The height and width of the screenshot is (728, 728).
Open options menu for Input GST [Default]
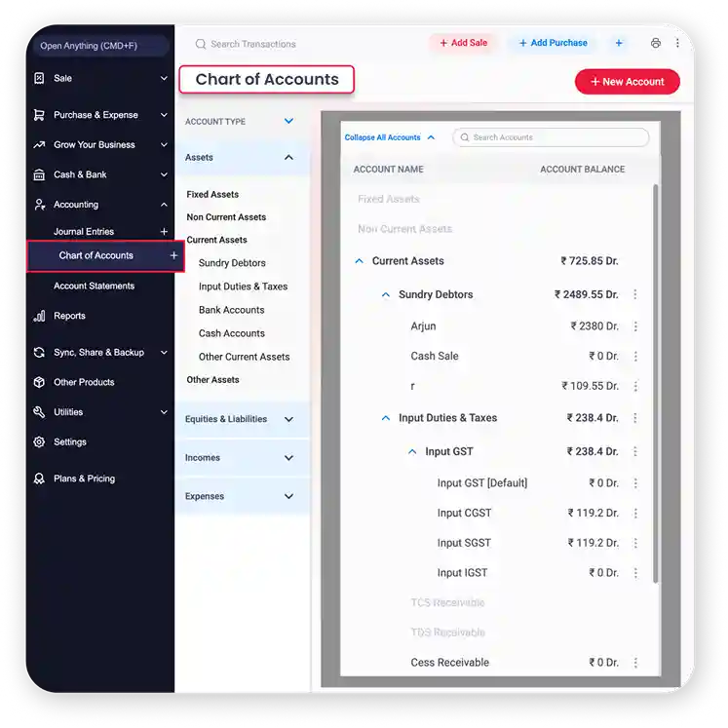point(635,483)
